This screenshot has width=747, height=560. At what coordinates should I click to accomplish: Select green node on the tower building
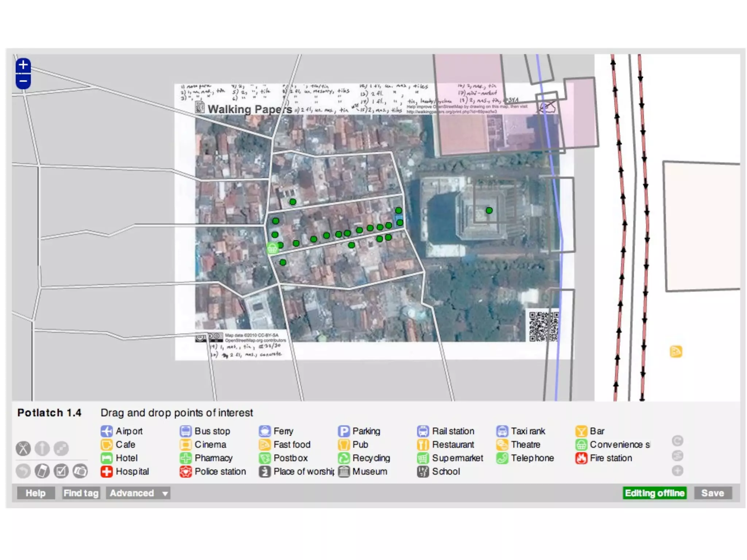[x=489, y=210]
